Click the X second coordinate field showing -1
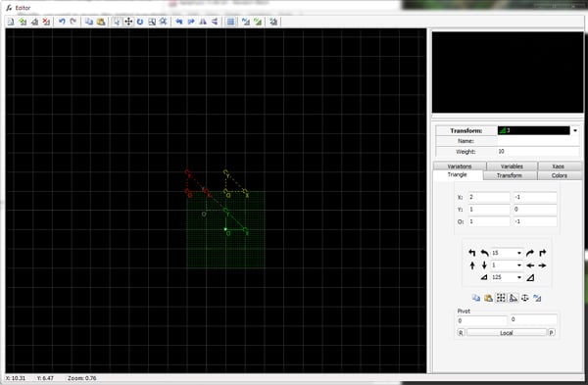This screenshot has width=588, height=385. coord(535,197)
